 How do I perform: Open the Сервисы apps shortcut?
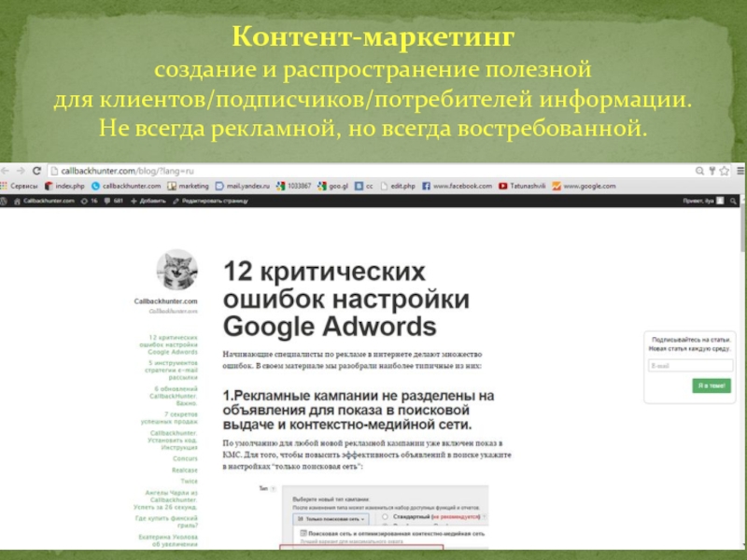click(x=19, y=186)
